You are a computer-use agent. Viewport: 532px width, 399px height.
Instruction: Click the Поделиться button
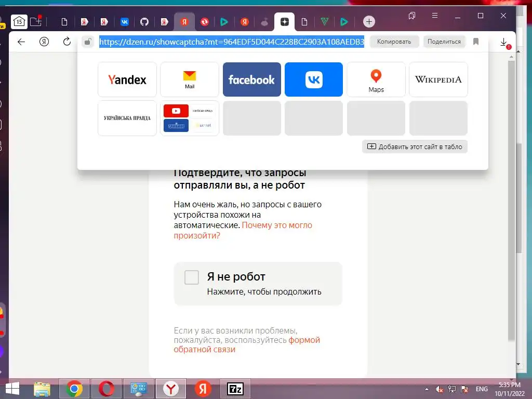click(444, 42)
